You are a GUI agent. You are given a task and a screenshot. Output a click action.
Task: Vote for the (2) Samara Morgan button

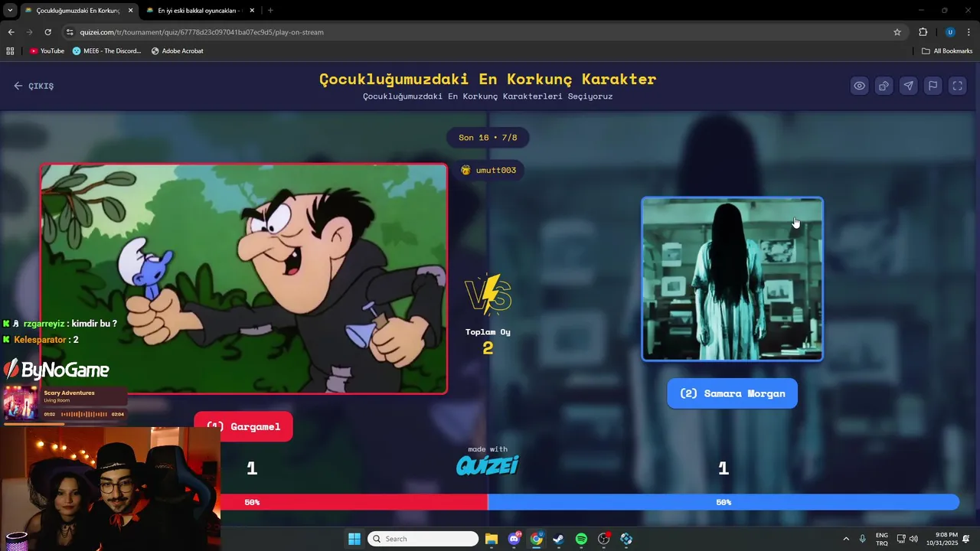(732, 393)
